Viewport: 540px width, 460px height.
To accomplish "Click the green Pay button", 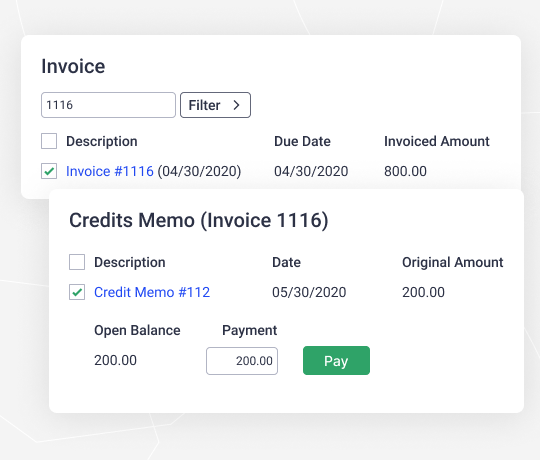I will click(x=336, y=360).
